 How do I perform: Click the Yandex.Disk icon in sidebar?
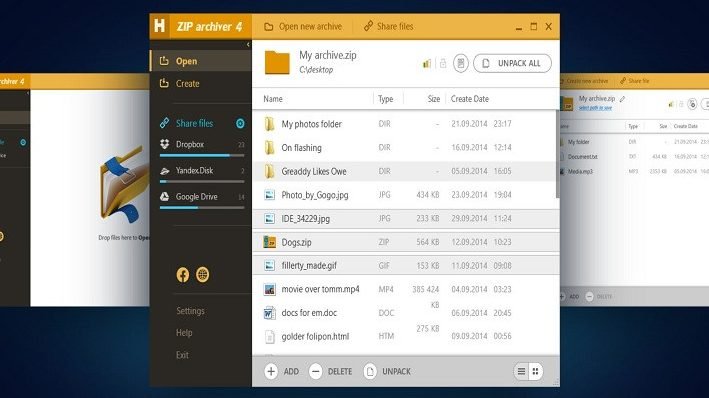point(165,171)
